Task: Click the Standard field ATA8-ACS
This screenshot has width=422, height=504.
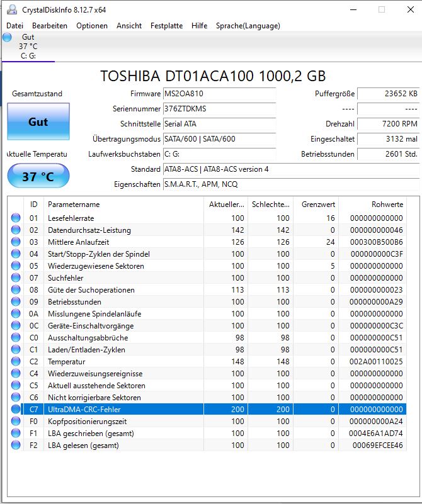Action: click(x=292, y=169)
